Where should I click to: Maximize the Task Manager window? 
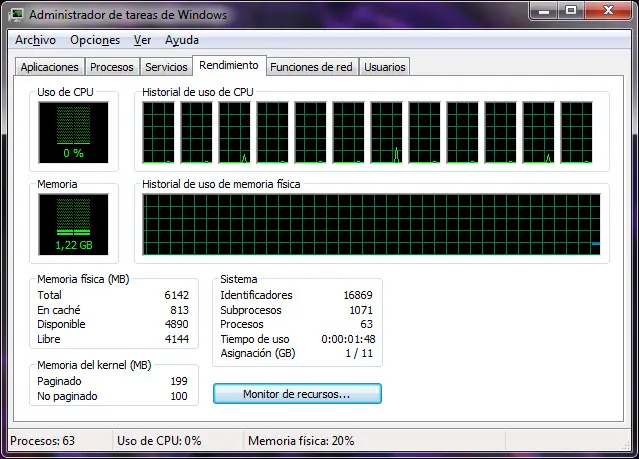[571, 10]
